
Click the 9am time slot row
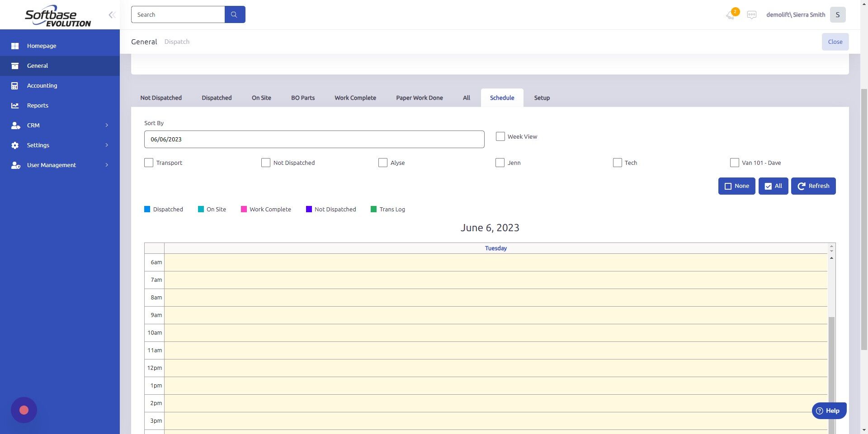click(495, 315)
